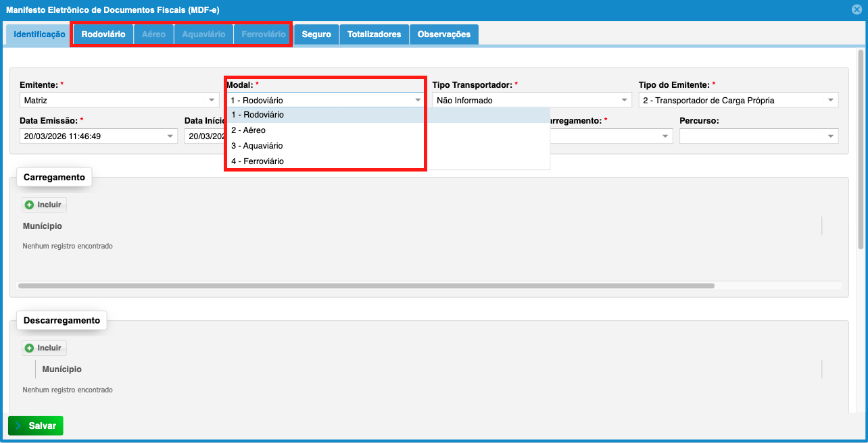Click the vertical scrollbar of the form
Screen dimensions: 868x443
tap(861, 149)
